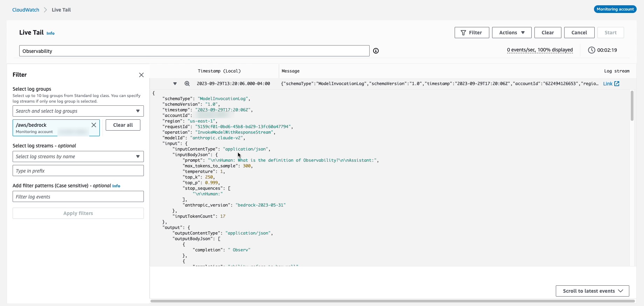Click the Live Tail breadcrumb text

(x=61, y=10)
